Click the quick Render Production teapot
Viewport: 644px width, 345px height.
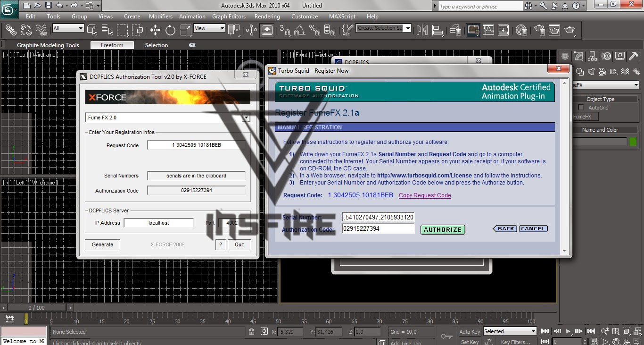pos(570,30)
